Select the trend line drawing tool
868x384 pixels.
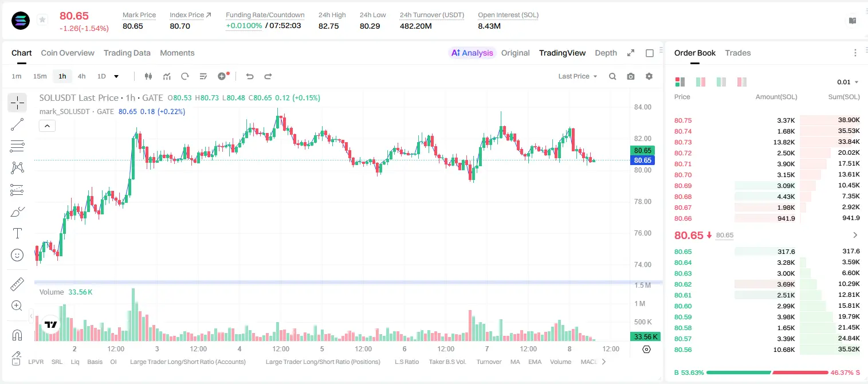(x=17, y=124)
